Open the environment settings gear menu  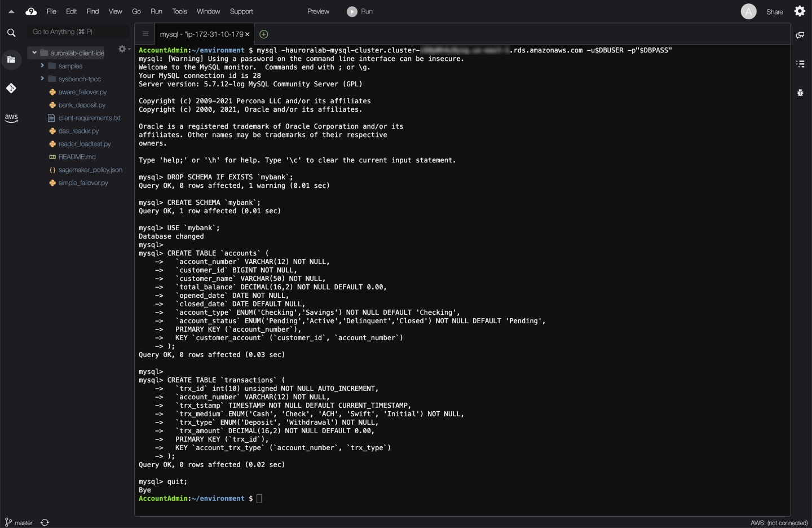tap(121, 49)
